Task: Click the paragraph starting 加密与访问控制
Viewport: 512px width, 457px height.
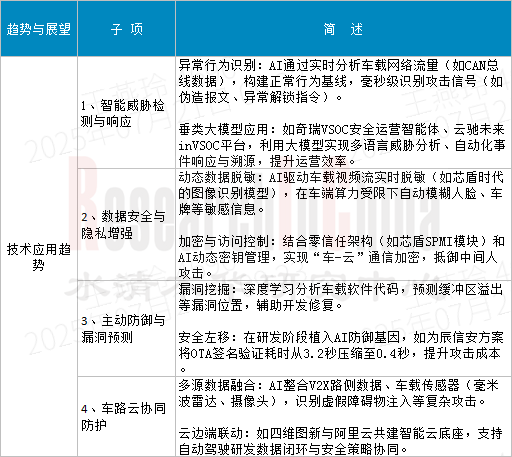Action: click(341, 257)
